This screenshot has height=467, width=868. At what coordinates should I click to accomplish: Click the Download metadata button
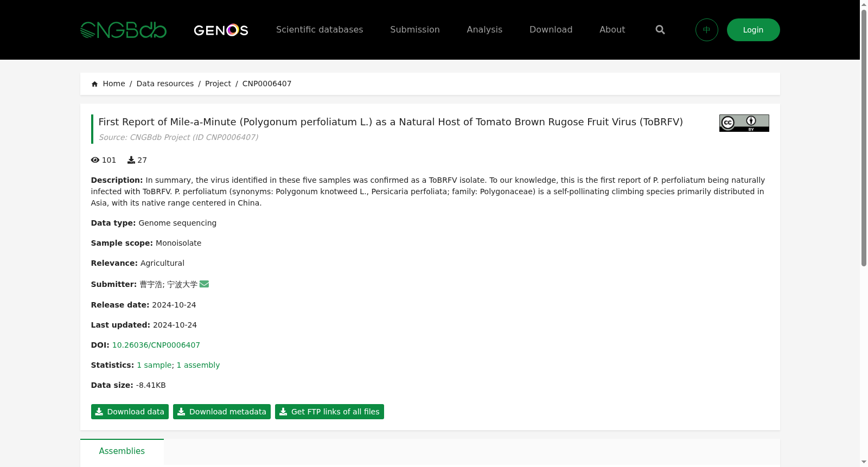222,412
